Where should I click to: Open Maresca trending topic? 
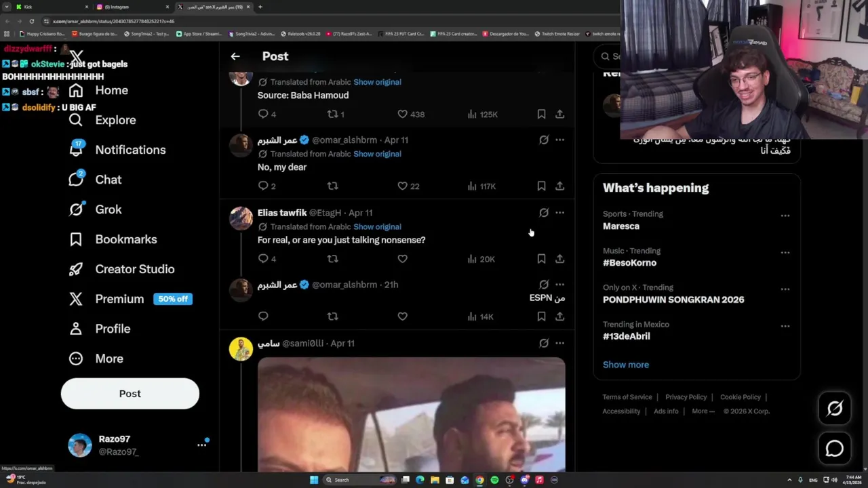pyautogui.click(x=621, y=226)
